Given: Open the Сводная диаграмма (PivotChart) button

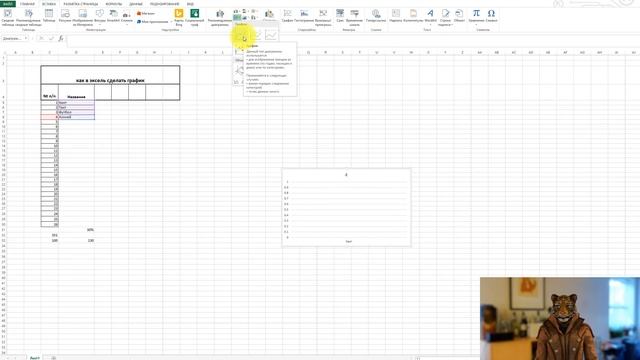Looking at the screenshot, I should click(x=269, y=16).
